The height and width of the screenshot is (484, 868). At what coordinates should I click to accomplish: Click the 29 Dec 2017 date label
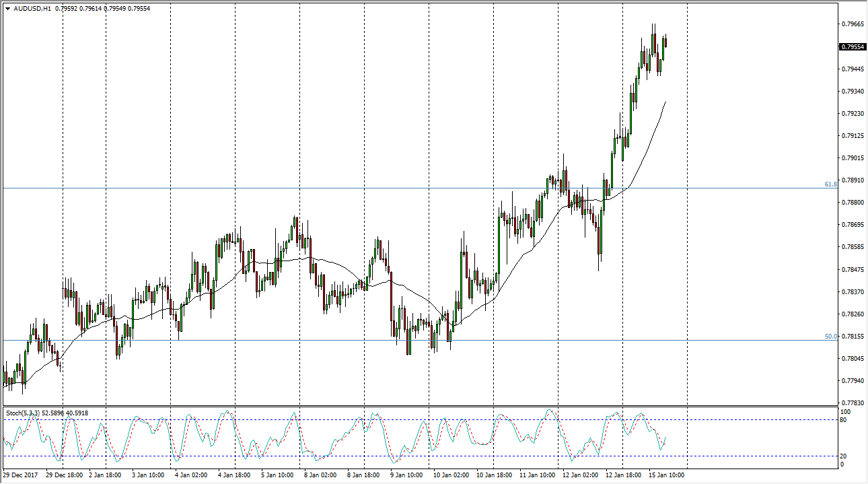[22, 475]
